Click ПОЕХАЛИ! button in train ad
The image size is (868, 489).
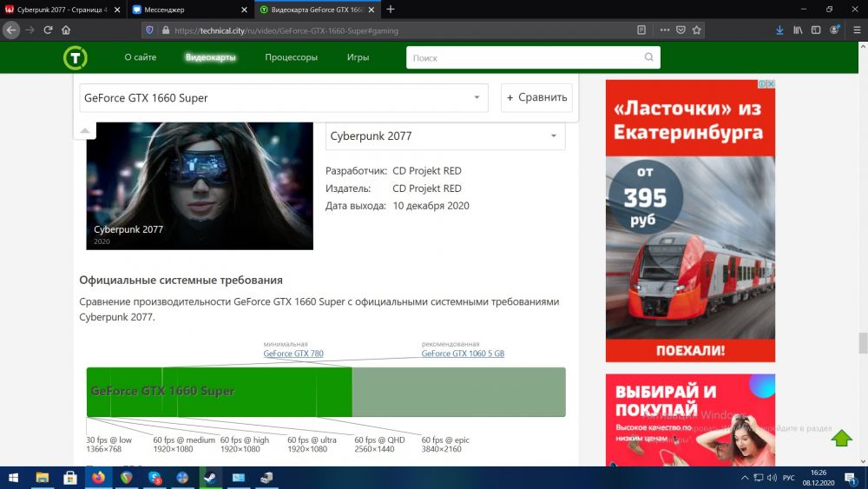pos(690,351)
